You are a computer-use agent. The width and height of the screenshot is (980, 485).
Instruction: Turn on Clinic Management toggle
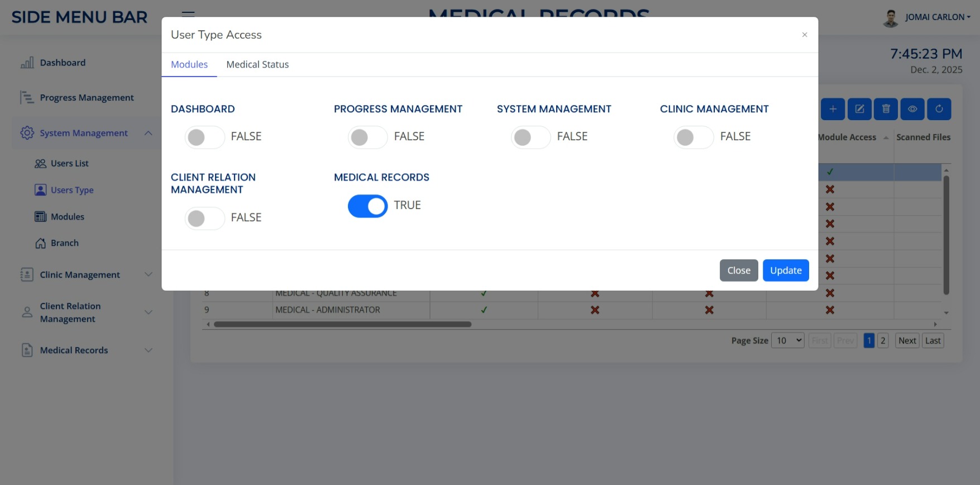point(694,137)
